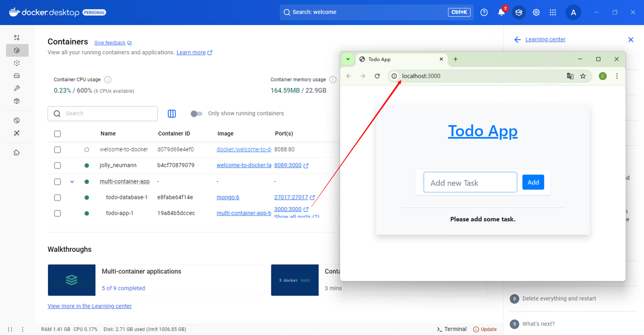Click the column settings icon beside search
644x335 pixels.
click(x=172, y=114)
